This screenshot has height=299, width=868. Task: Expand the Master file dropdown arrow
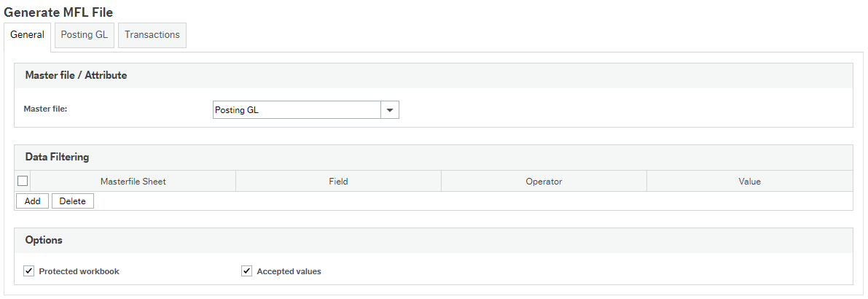(x=390, y=110)
